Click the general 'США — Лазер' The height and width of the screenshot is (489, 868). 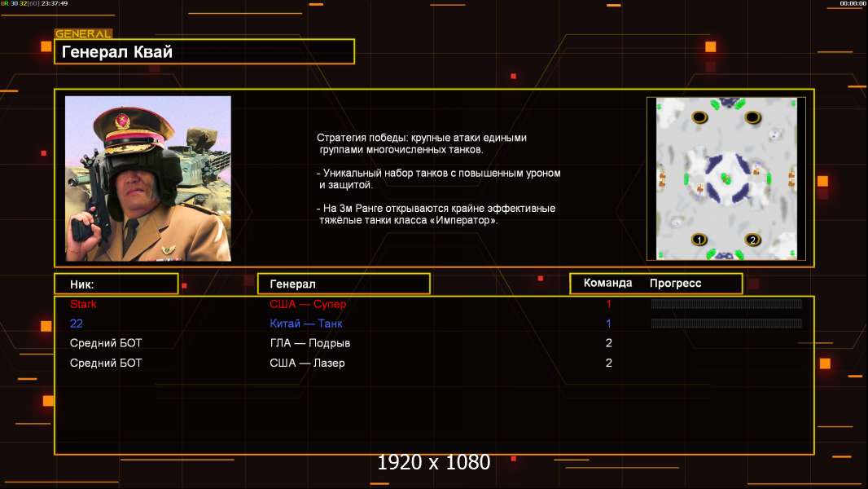pyautogui.click(x=307, y=363)
